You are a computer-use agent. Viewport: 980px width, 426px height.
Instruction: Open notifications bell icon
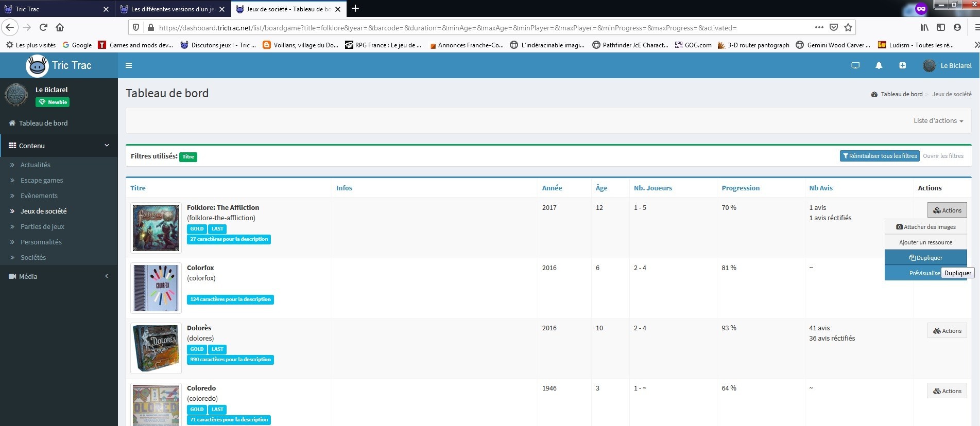(879, 65)
